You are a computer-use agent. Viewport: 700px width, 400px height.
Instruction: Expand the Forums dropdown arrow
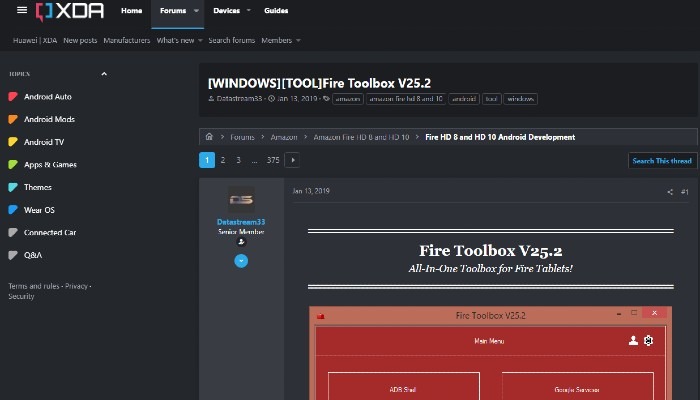pyautogui.click(x=196, y=11)
